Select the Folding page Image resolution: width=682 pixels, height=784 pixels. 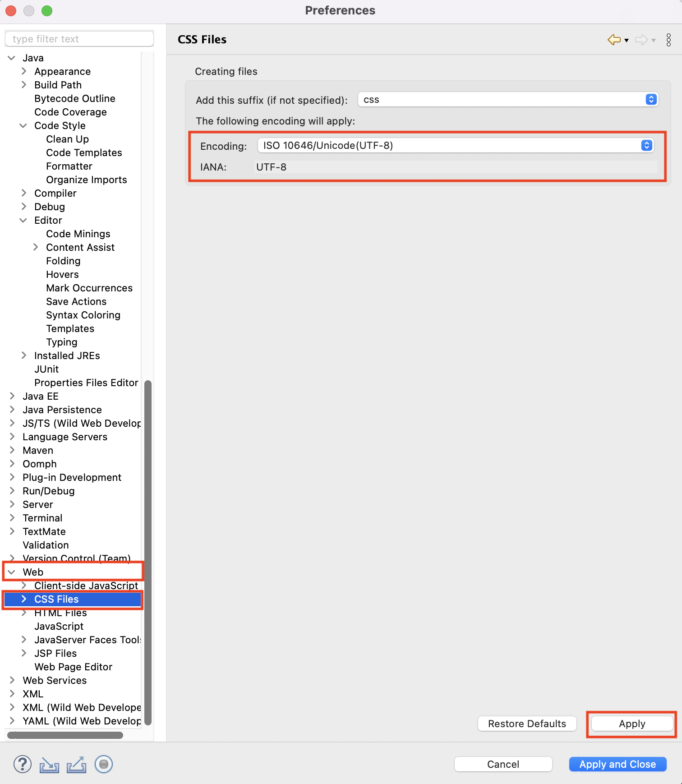click(63, 261)
